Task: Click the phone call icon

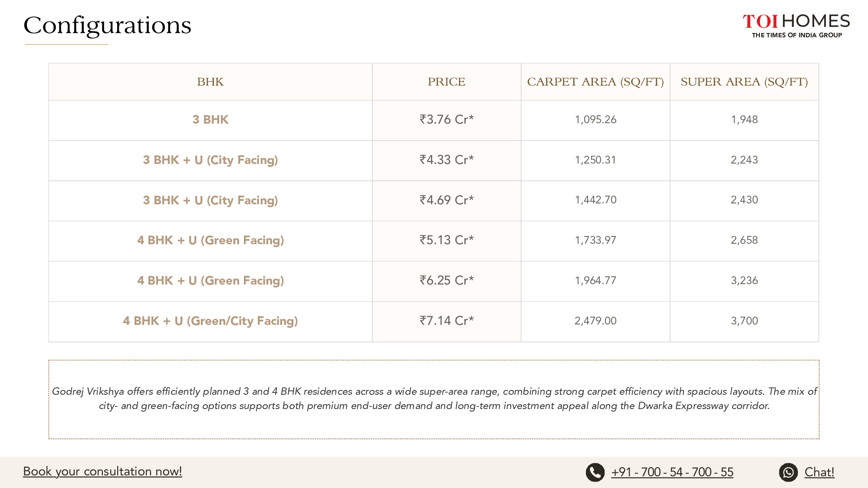Action: click(x=595, y=472)
